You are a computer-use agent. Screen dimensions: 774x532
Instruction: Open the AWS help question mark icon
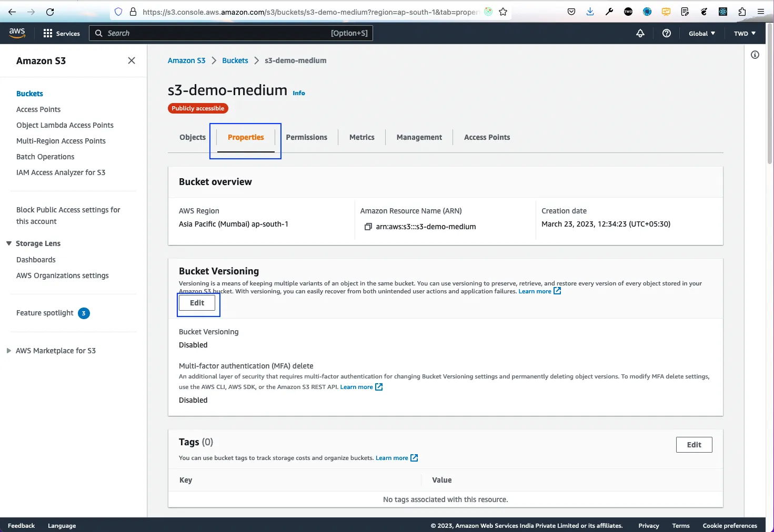point(667,33)
